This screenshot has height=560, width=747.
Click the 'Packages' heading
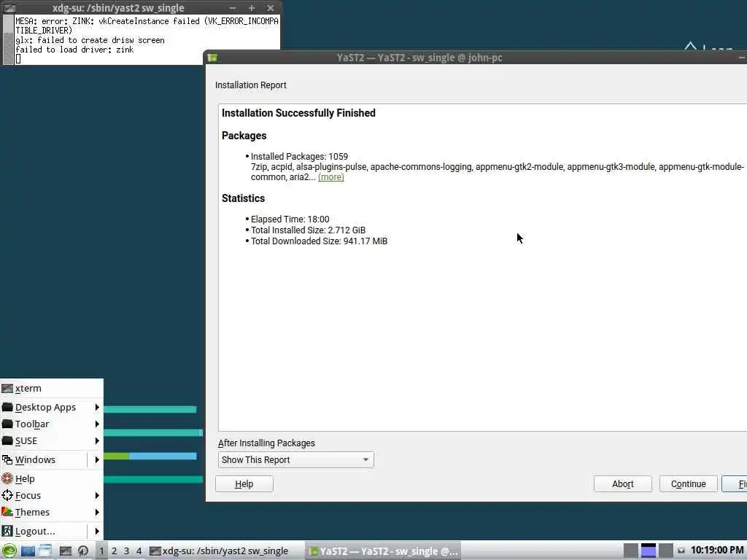pos(244,136)
